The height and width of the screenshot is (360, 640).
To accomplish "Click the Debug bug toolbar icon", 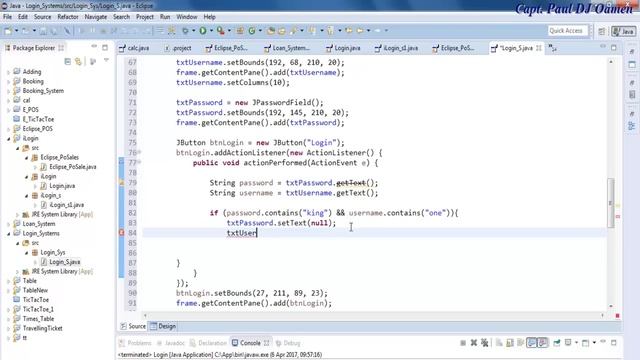I will click(185, 31).
